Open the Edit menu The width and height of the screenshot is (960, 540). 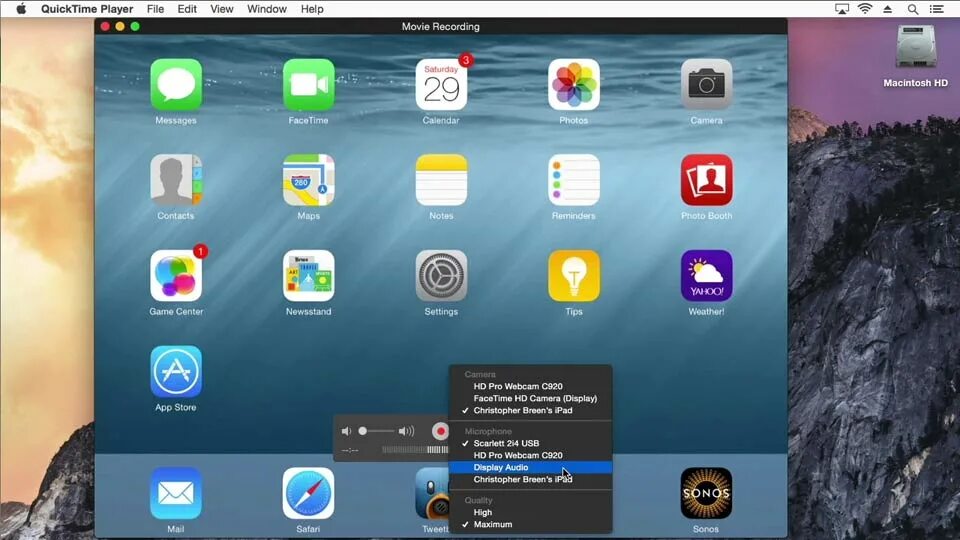pyautogui.click(x=187, y=9)
